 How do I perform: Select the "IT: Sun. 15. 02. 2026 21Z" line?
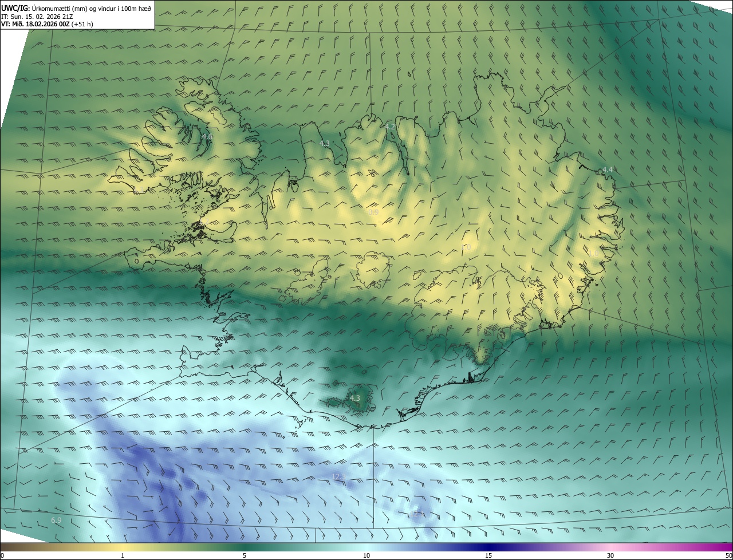click(x=37, y=16)
